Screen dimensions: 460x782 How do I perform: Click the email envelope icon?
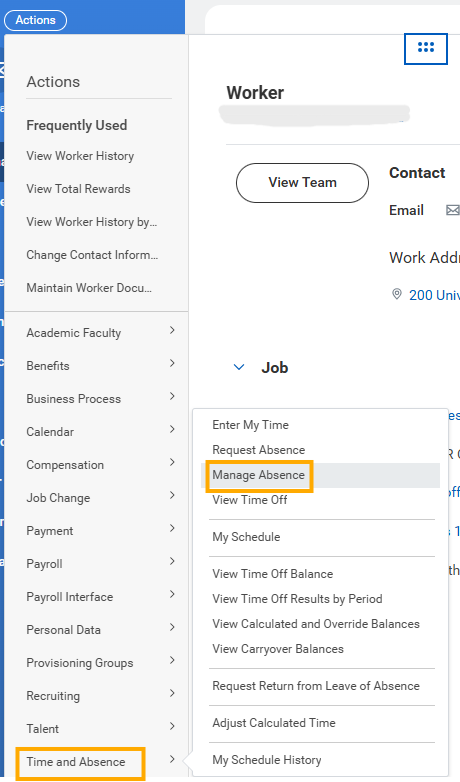(453, 210)
